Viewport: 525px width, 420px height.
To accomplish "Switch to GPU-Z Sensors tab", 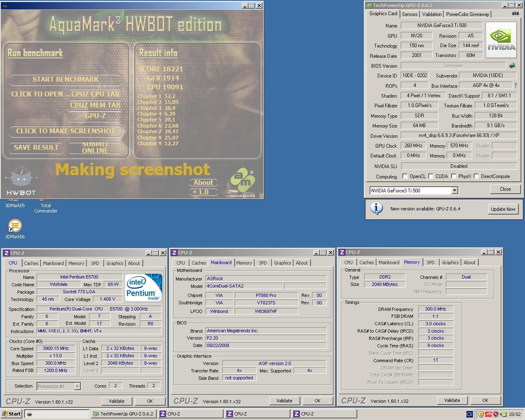I will pyautogui.click(x=410, y=14).
